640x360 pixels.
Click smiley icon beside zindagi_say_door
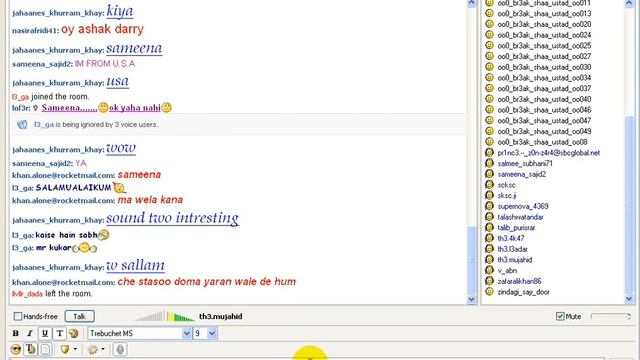489,292
